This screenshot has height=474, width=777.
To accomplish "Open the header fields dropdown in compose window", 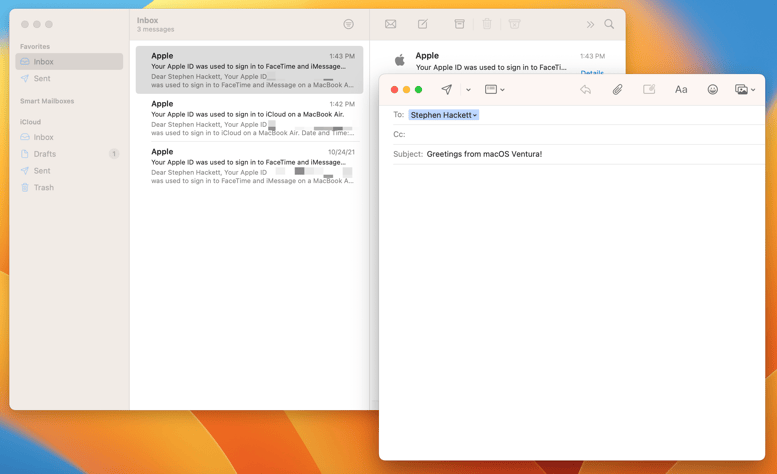I will coord(495,90).
